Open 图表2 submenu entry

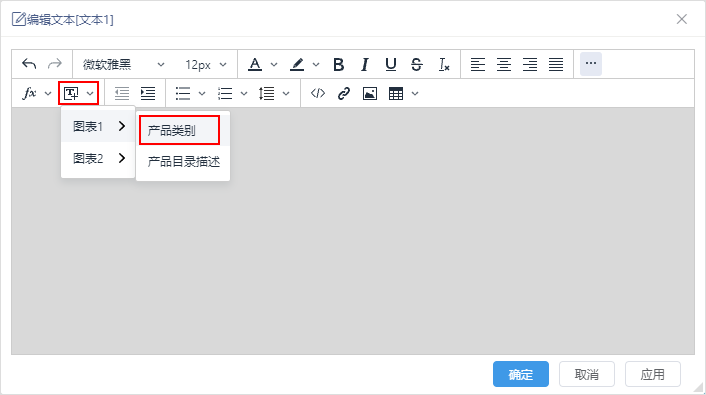pyautogui.click(x=98, y=159)
